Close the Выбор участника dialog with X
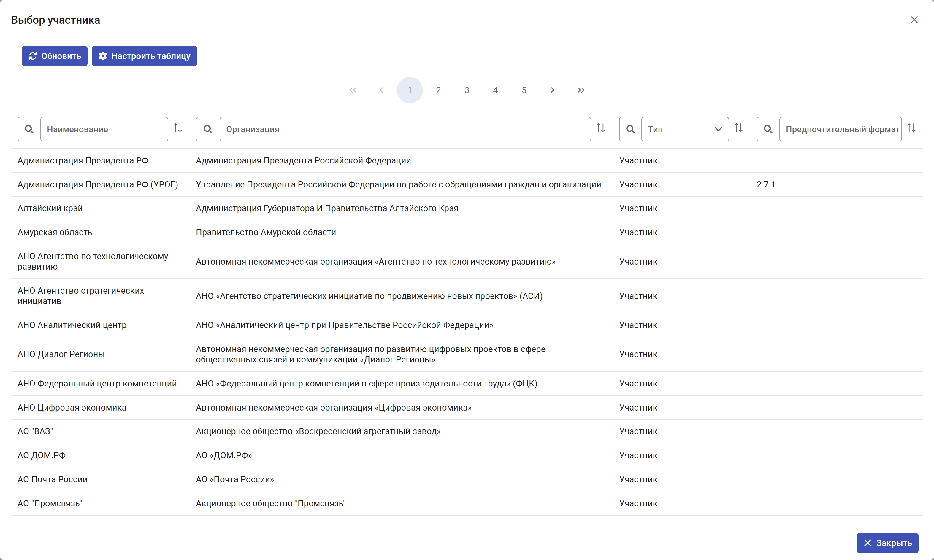 tap(914, 20)
